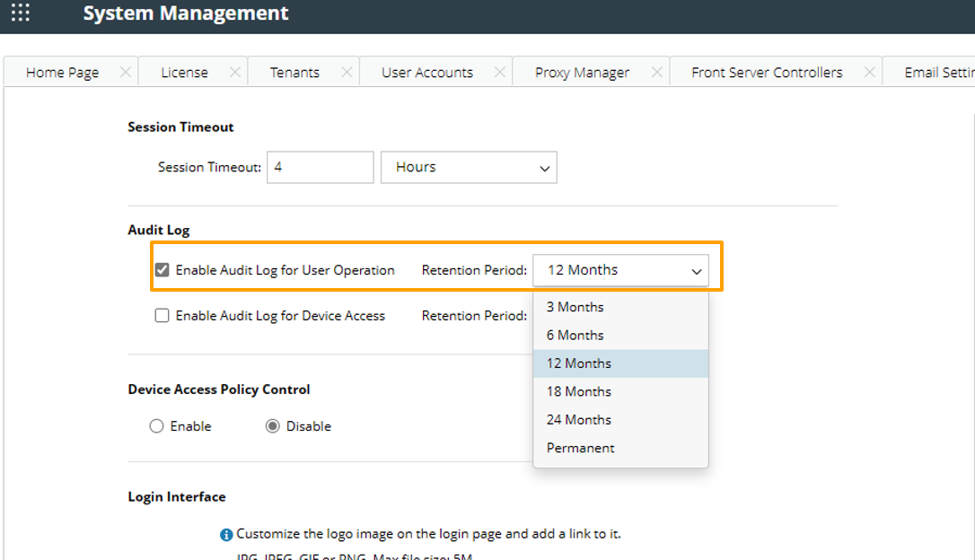The height and width of the screenshot is (560, 975).
Task: Close the Home Page tab
Action: coord(126,73)
